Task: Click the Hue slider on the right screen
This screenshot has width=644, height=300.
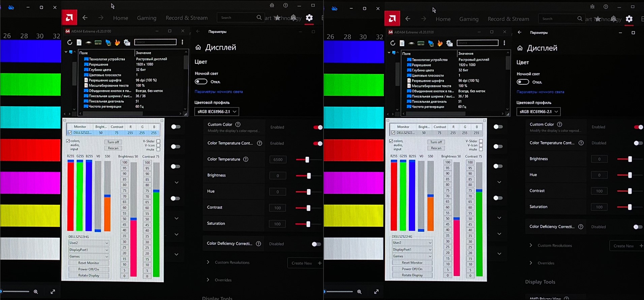Action: [x=630, y=175]
